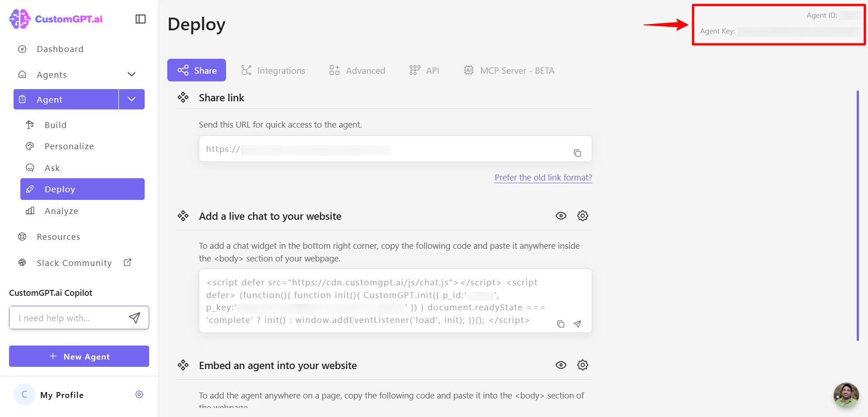Open the Analyze section

(x=61, y=211)
